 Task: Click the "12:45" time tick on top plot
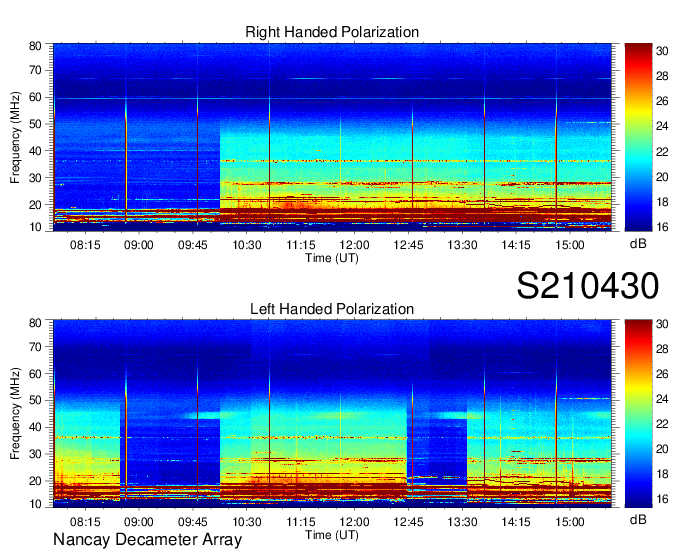(408, 245)
